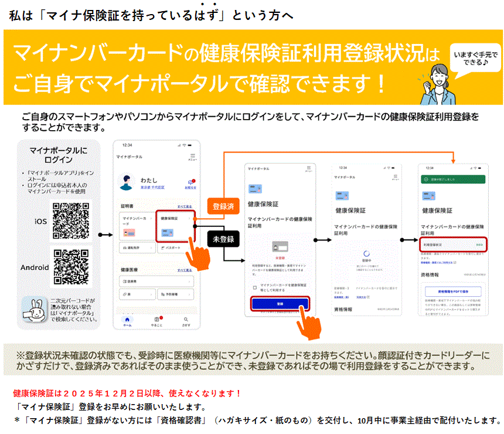Open menu icon on the 登録中 screen

point(395,177)
